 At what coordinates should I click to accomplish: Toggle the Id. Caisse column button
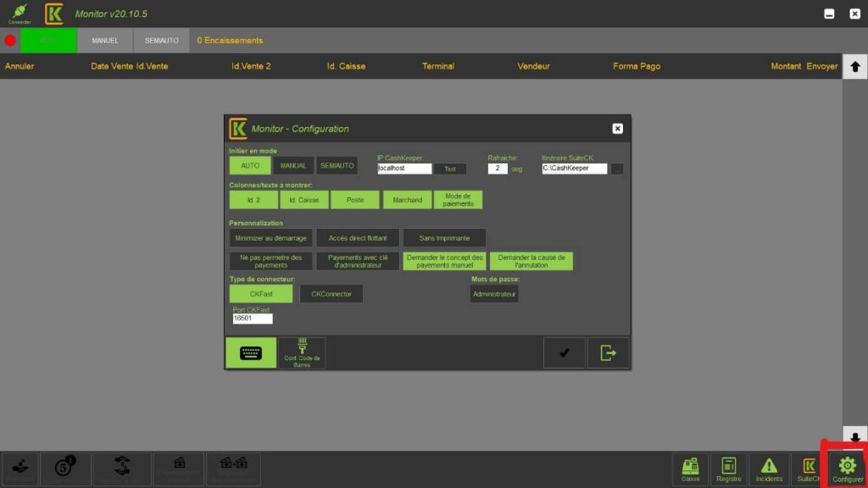coord(304,200)
